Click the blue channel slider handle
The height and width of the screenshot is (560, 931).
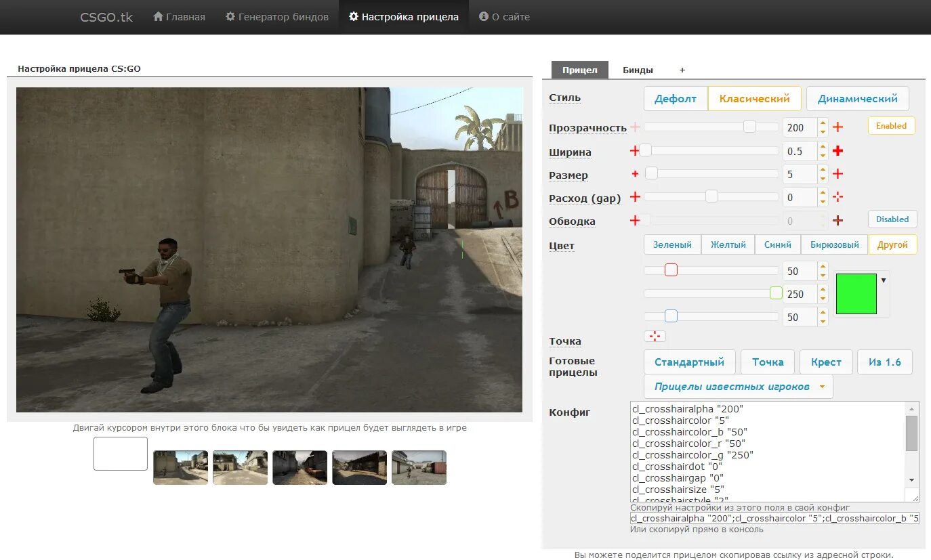671,316
